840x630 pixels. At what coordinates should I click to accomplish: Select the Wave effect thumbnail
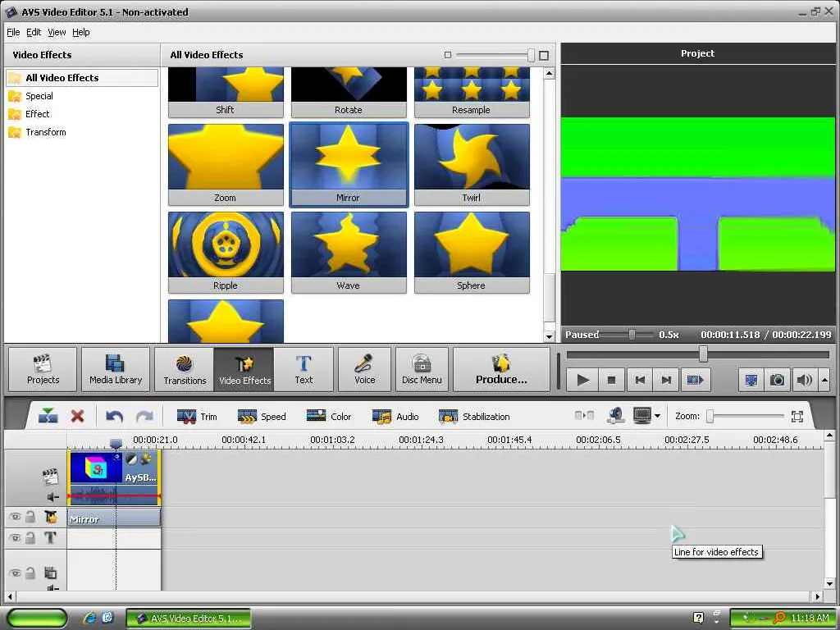point(349,253)
